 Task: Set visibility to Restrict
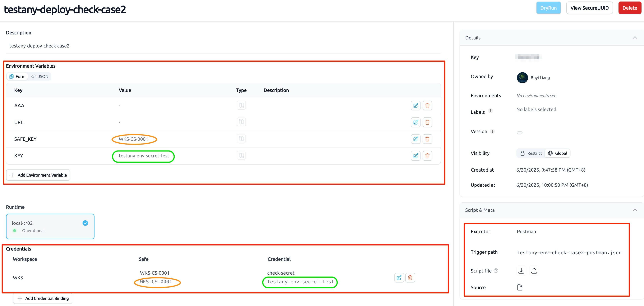(x=531, y=153)
